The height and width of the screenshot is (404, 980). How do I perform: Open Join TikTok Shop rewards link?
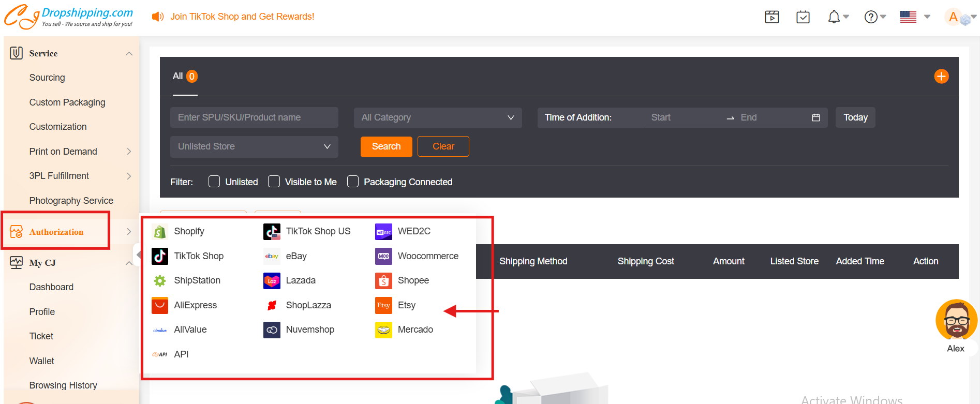[x=242, y=17]
